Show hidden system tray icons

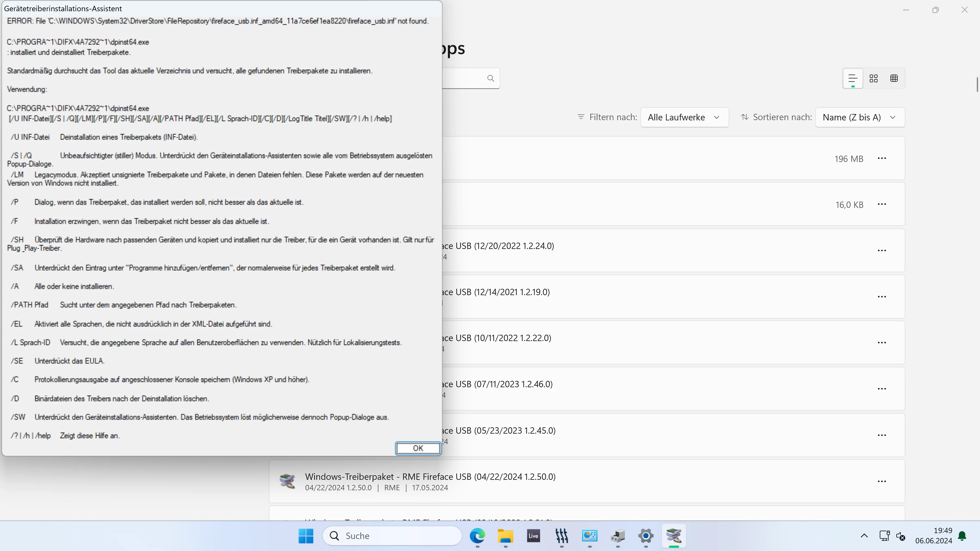coord(864,536)
